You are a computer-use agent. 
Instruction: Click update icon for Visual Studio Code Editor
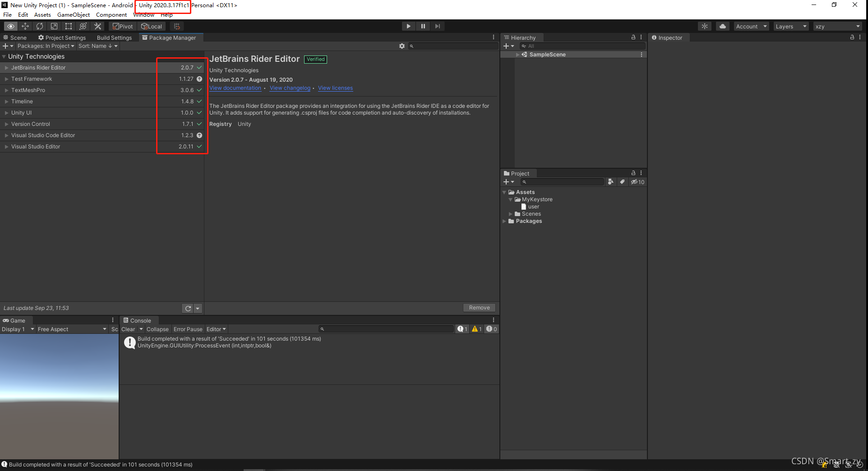[x=199, y=135]
